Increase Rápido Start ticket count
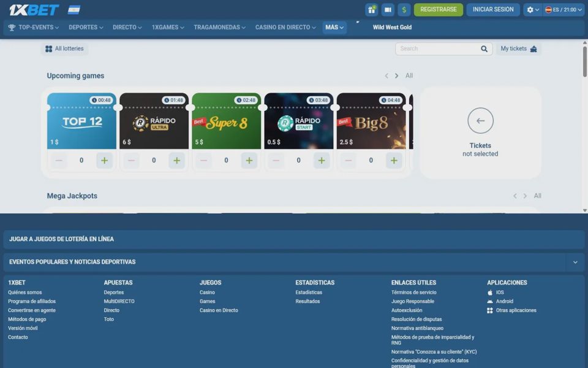 tap(322, 161)
